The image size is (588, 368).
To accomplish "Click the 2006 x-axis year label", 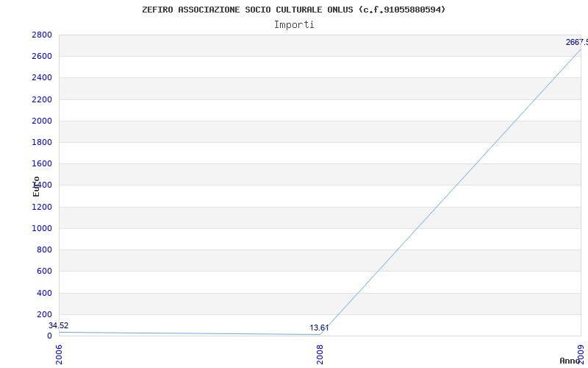I will tap(59, 355).
